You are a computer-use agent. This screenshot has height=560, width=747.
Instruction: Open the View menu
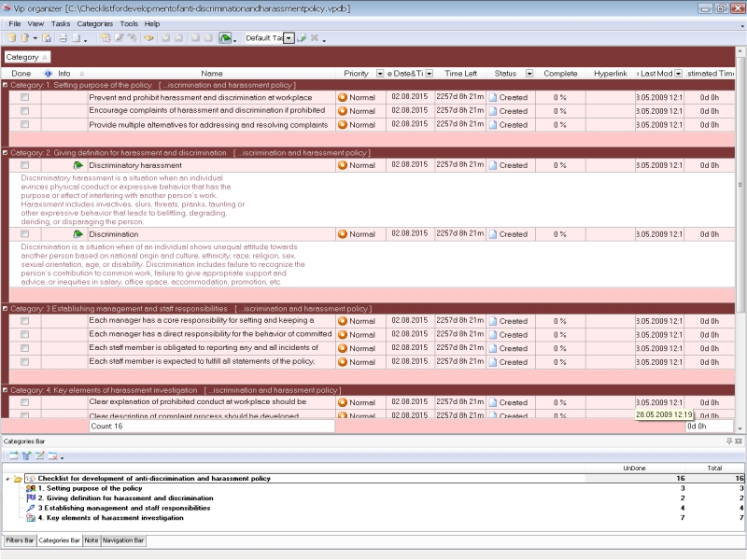tap(35, 24)
